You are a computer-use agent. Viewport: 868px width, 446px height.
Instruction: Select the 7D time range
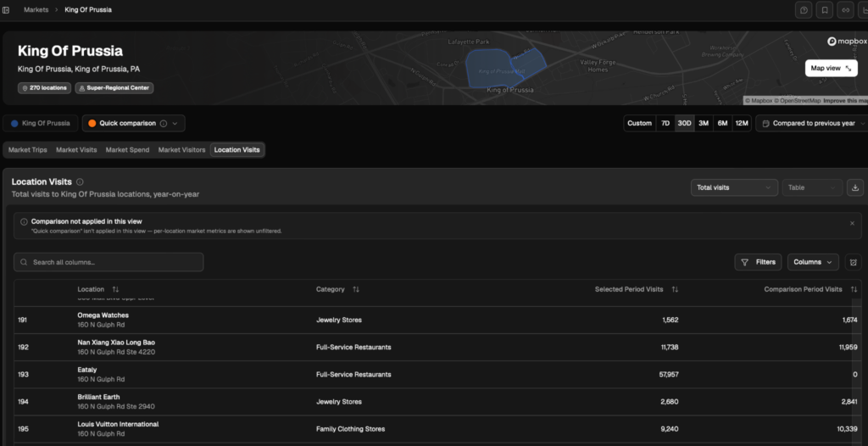[x=665, y=123]
